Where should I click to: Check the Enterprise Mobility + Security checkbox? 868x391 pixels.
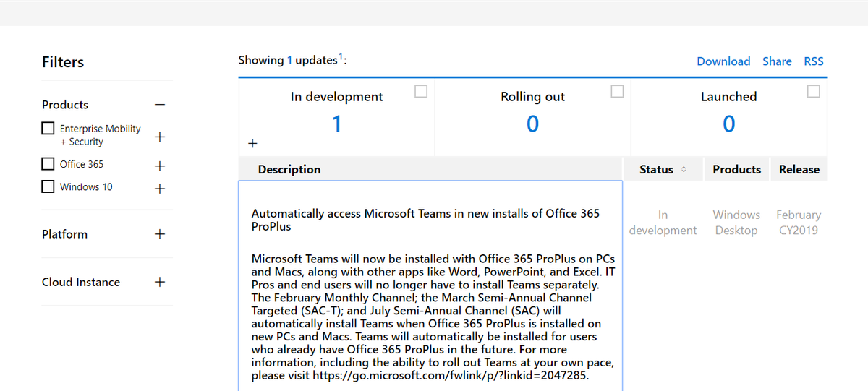(x=48, y=128)
